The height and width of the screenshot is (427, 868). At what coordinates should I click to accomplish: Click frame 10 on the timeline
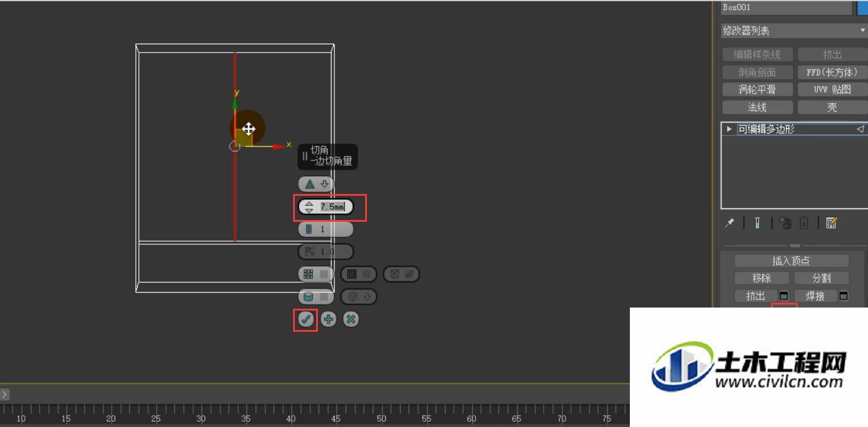pyautogui.click(x=21, y=419)
